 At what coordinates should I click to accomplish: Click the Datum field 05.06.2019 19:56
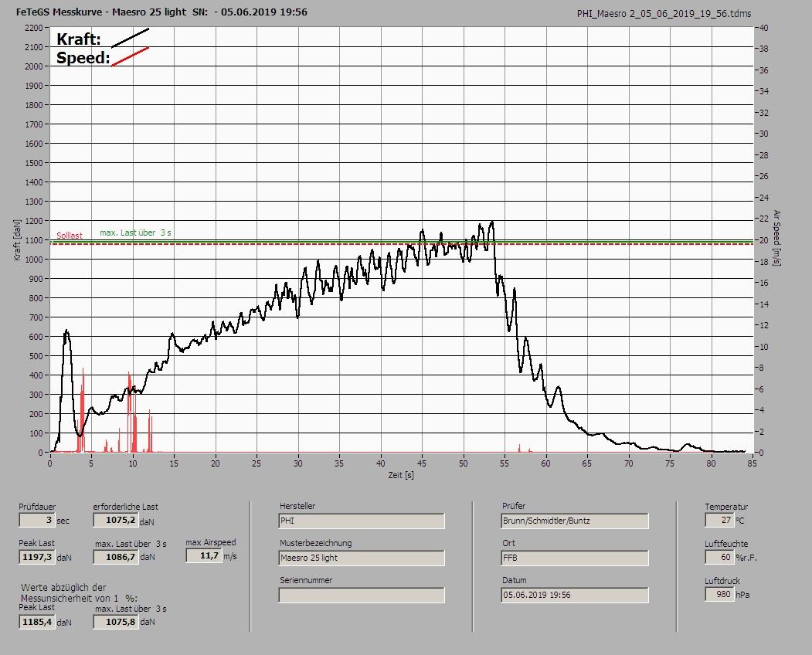(575, 595)
